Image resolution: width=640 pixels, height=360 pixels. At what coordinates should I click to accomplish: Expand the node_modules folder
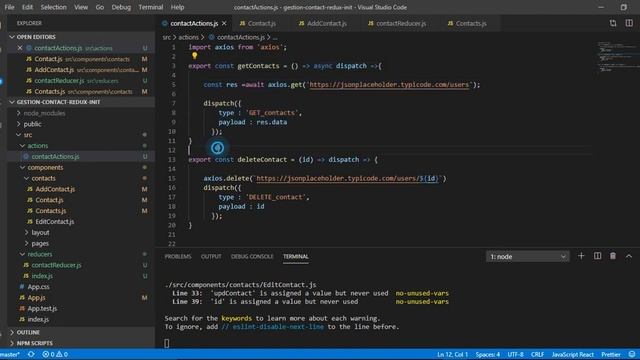44,113
